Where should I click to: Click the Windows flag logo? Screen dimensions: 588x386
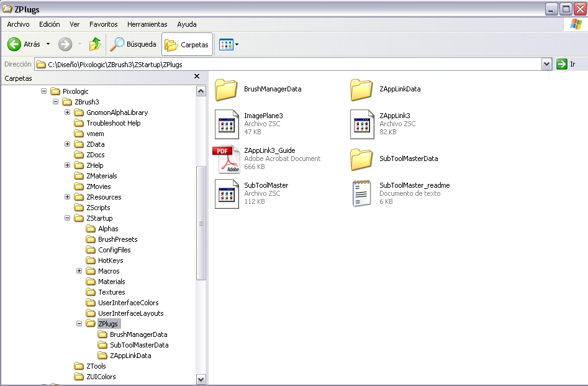pos(576,24)
